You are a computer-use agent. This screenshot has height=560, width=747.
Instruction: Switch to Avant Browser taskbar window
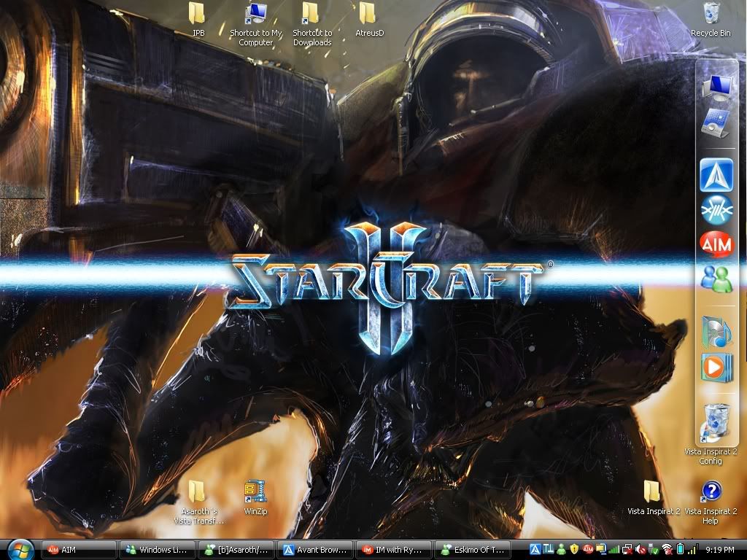[x=315, y=550]
